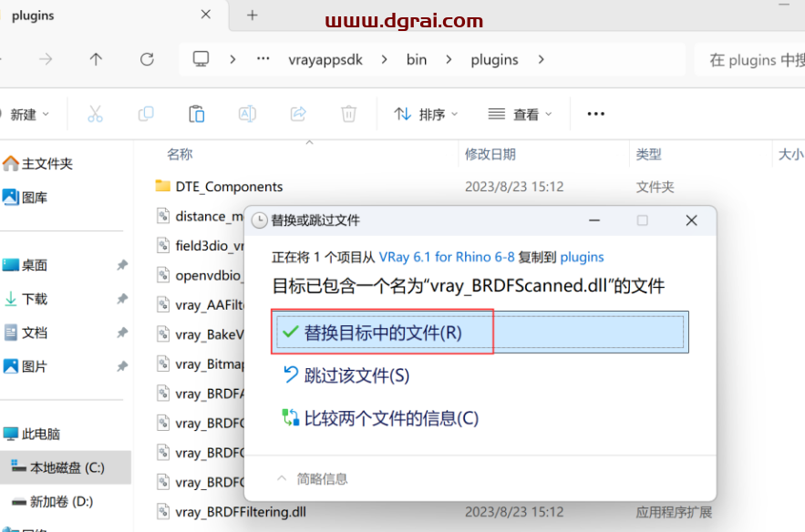Viewport: 805px width, 532px height.
Task: Click the Refresh icon in the address bar
Action: [148, 59]
